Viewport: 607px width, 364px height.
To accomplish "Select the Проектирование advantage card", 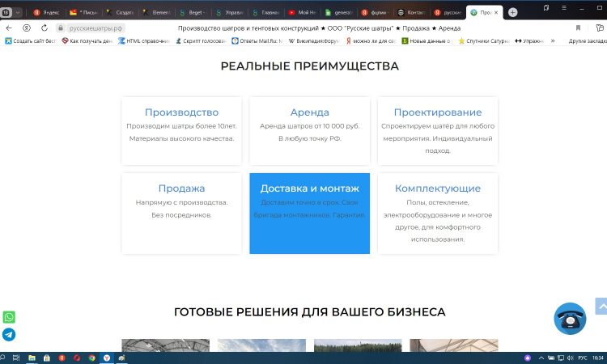I will click(x=437, y=131).
